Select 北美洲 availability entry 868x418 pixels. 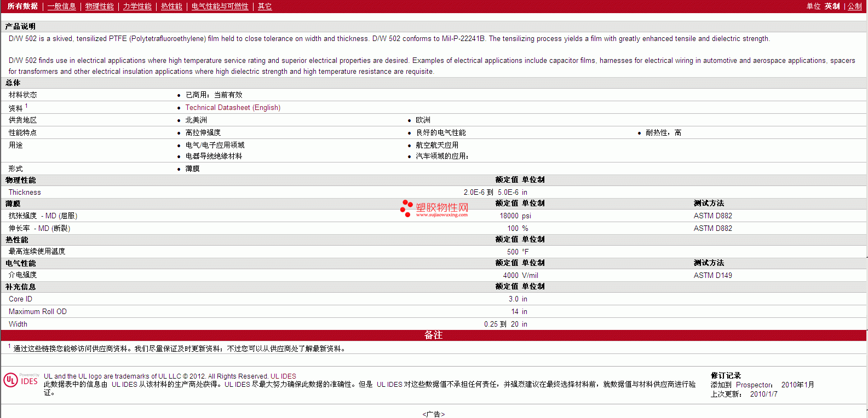(196, 120)
